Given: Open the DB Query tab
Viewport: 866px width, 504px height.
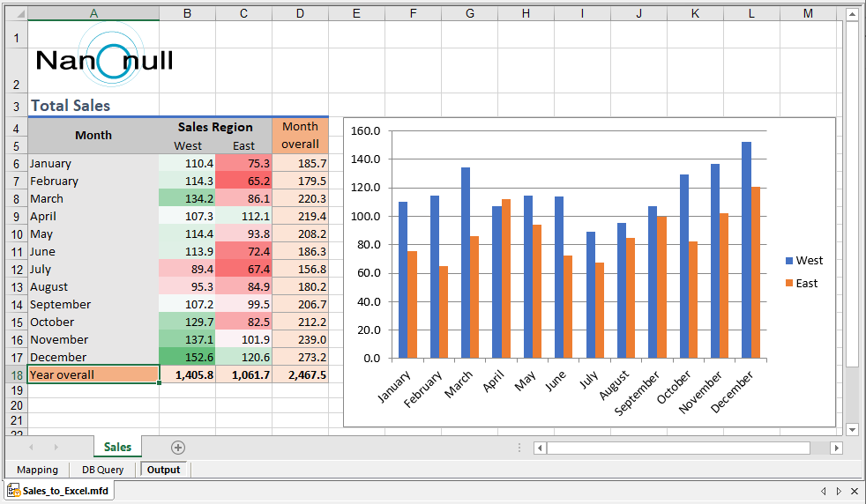Looking at the screenshot, I should [102, 470].
